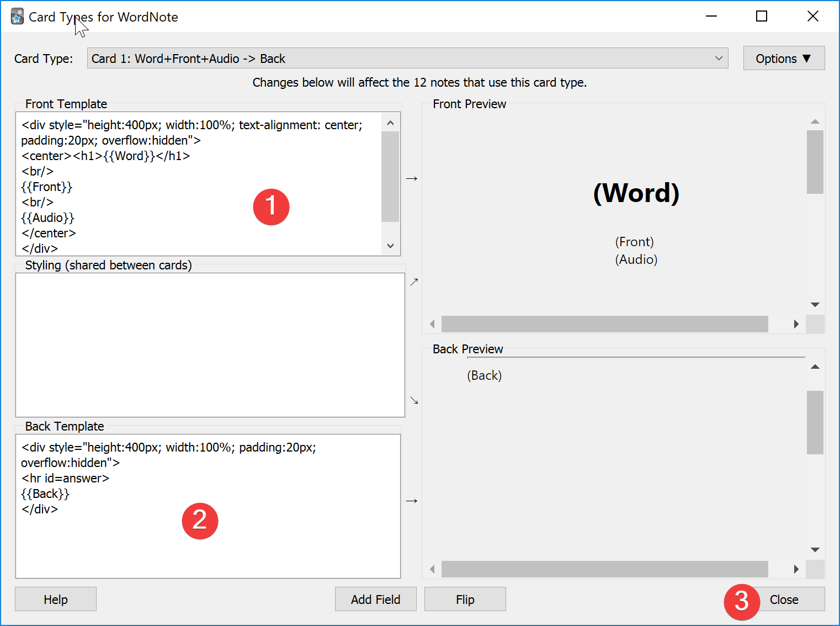840x626 pixels.
Task: Click the Add Field button
Action: pyautogui.click(x=375, y=600)
